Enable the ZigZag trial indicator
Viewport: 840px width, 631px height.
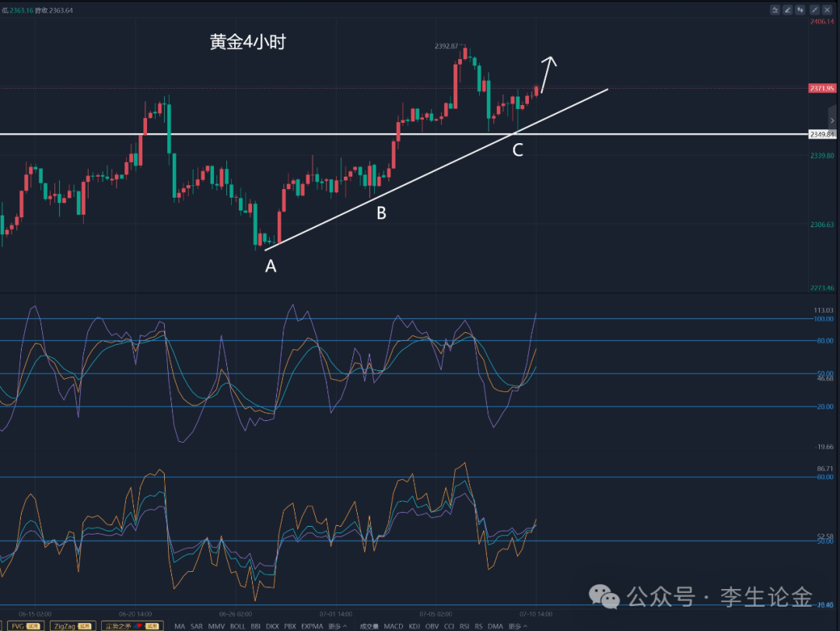pos(73,626)
